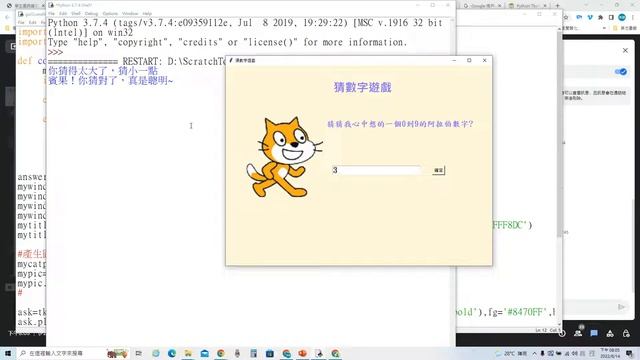Click the send message arrow in the chat panel
Viewport: 640px width, 360px height.
[622, 307]
